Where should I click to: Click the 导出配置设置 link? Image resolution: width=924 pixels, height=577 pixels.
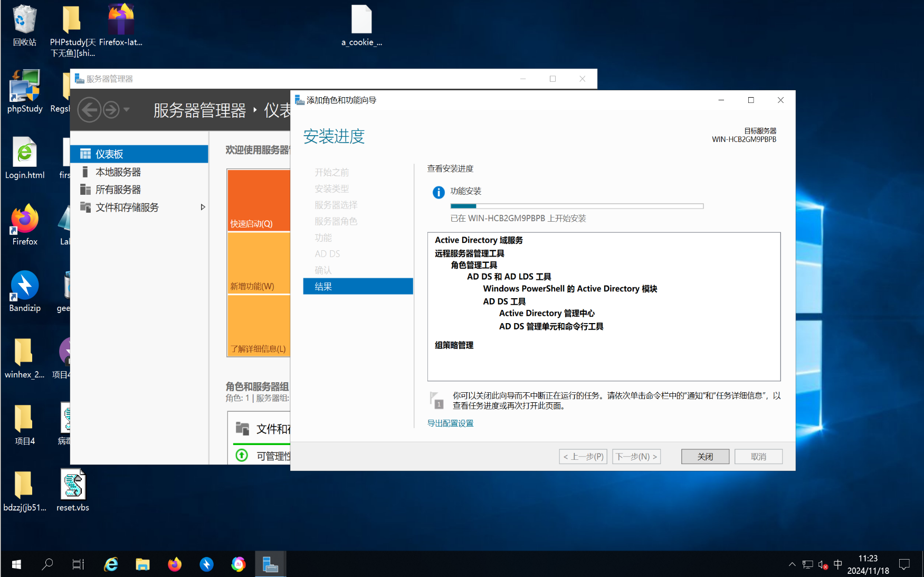tap(450, 423)
